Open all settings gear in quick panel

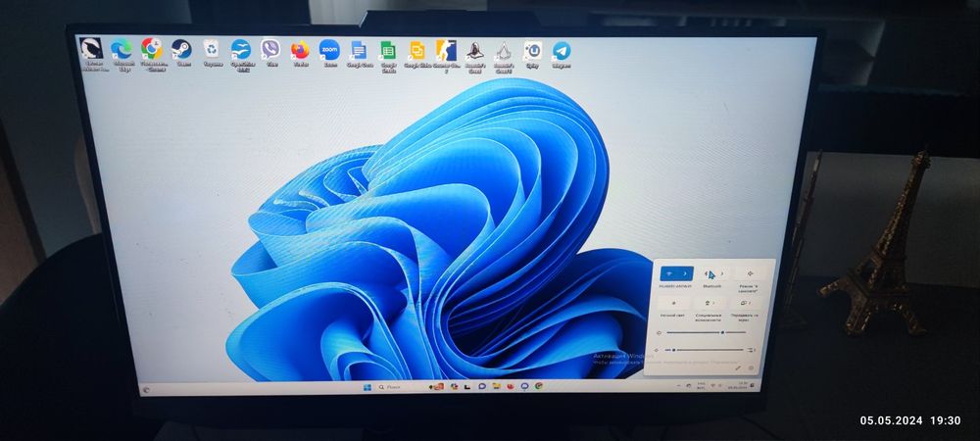(x=752, y=367)
